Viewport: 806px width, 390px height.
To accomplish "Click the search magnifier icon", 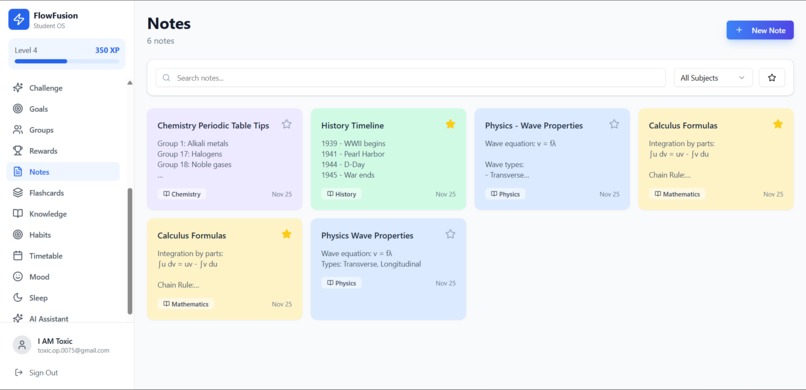I will click(166, 78).
